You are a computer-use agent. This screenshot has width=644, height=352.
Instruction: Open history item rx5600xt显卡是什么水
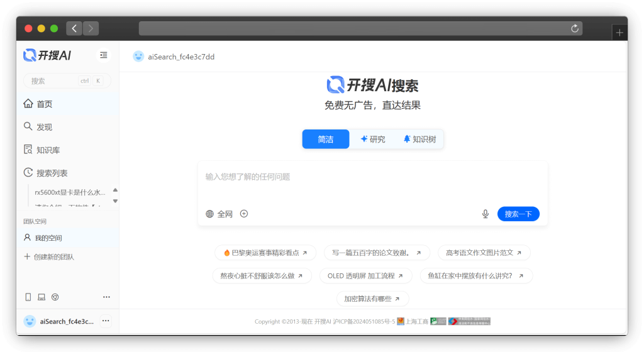pyautogui.click(x=70, y=192)
